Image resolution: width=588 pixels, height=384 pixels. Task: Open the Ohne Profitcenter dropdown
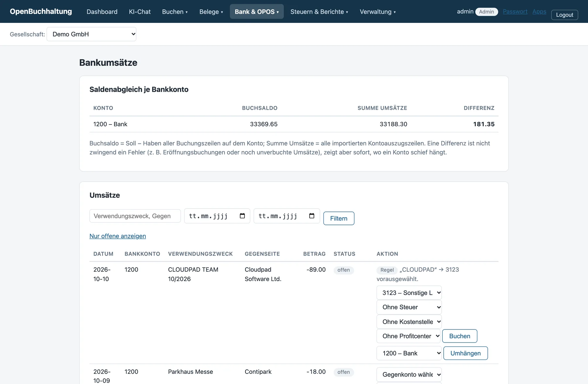click(408, 336)
